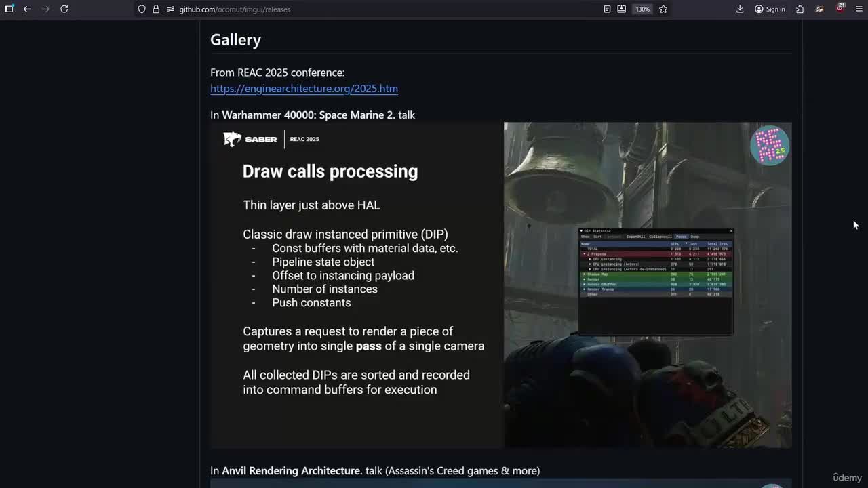
Task: Reload the page with the refresh icon
Action: 64,9
